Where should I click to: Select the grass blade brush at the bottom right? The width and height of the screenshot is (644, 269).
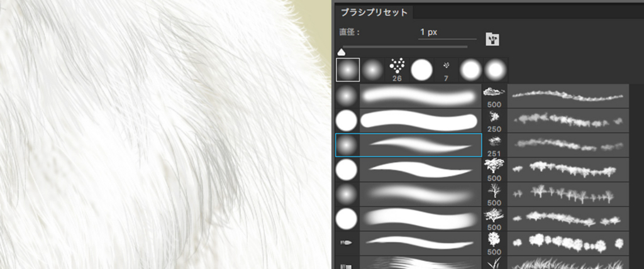click(x=556, y=263)
